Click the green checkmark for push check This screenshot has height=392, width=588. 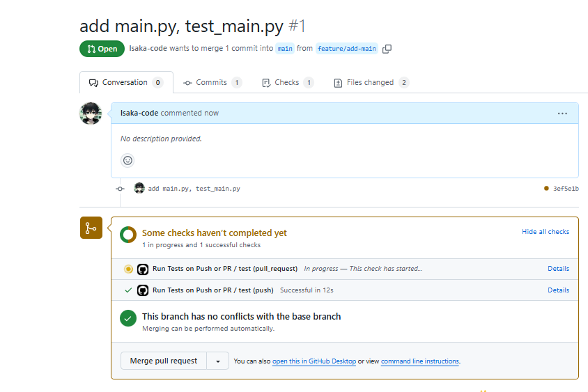(x=128, y=290)
